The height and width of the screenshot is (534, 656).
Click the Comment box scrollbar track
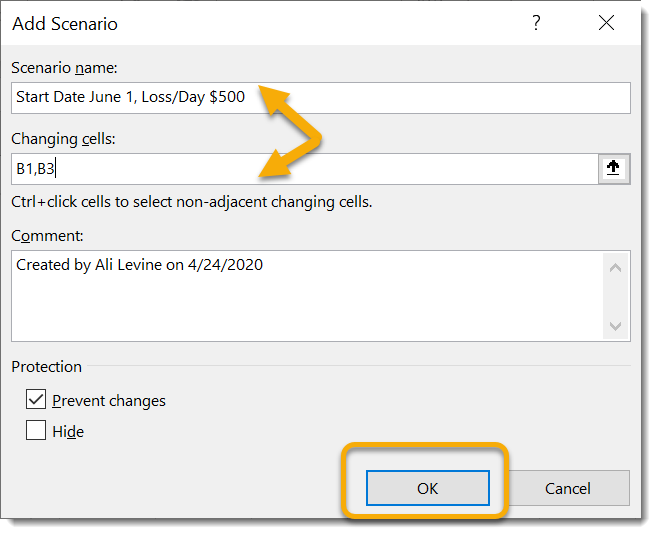(616, 296)
